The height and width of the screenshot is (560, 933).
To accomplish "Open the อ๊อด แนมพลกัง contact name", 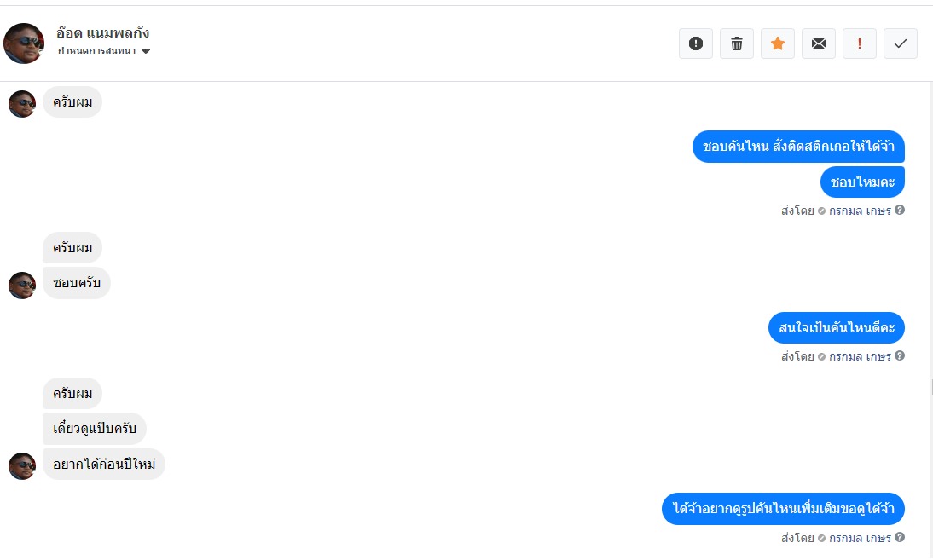I will pyautogui.click(x=103, y=33).
